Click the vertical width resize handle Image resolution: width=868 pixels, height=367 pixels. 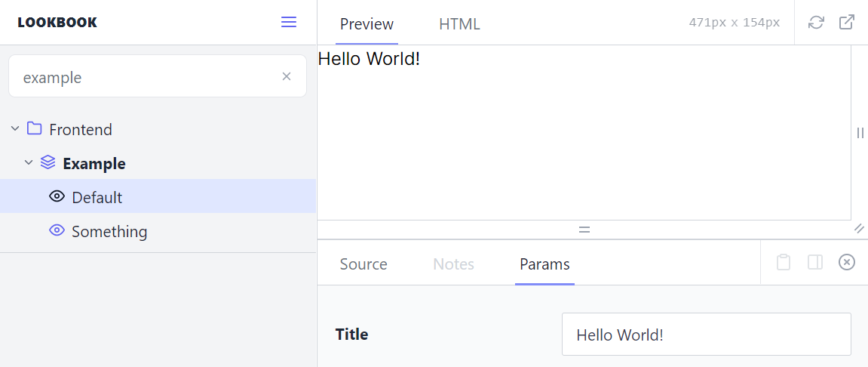(860, 132)
